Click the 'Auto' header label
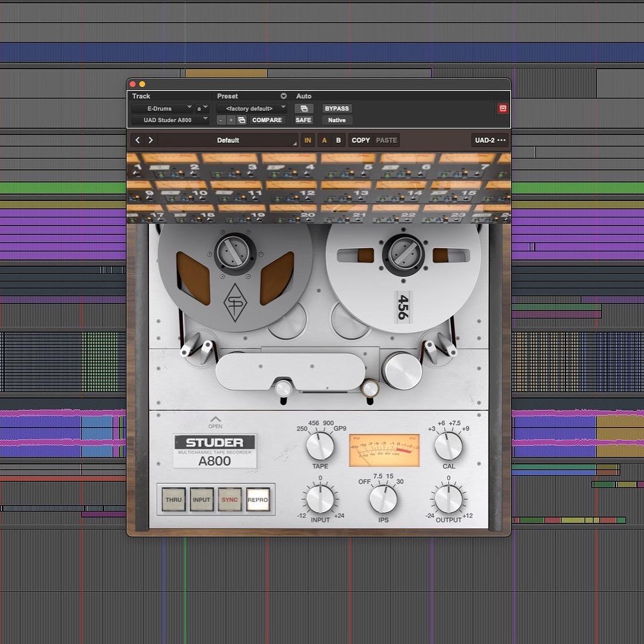Image resolution: width=644 pixels, height=644 pixels. [x=304, y=96]
